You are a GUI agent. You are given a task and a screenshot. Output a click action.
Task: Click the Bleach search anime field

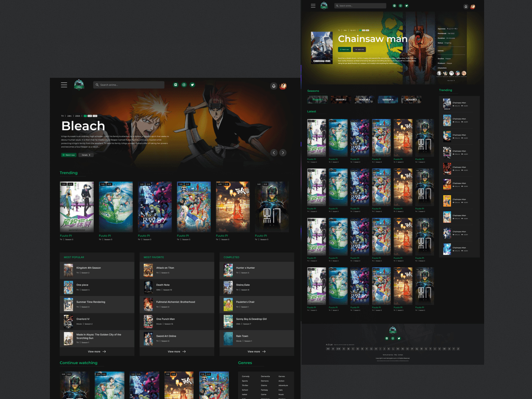[129, 85]
